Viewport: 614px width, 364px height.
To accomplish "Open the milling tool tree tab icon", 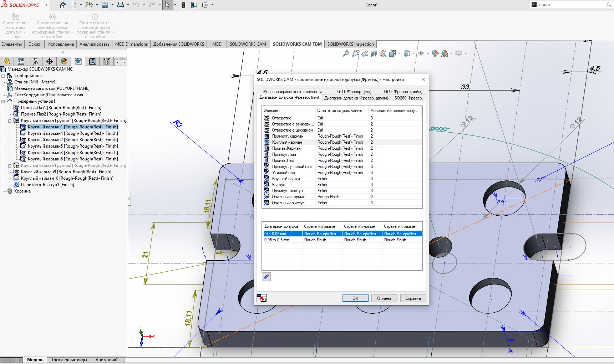I will 106,61.
